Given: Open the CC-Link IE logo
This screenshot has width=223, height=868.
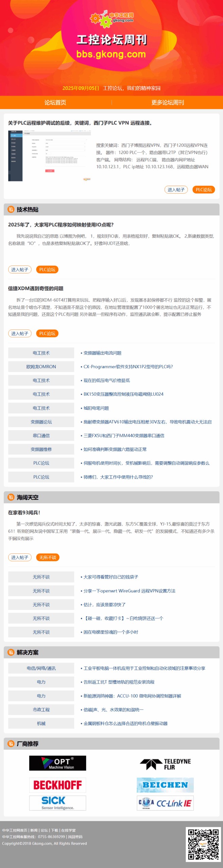Looking at the screenshot, I should [x=165, y=803].
